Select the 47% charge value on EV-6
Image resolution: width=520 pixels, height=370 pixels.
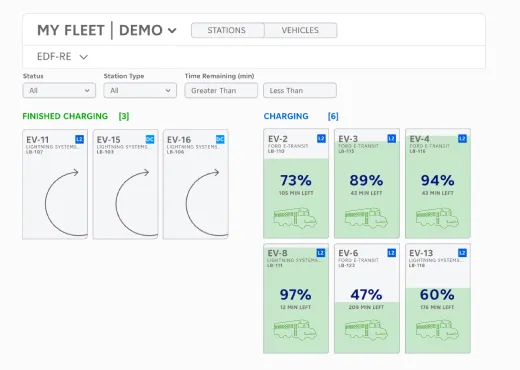tap(366, 295)
